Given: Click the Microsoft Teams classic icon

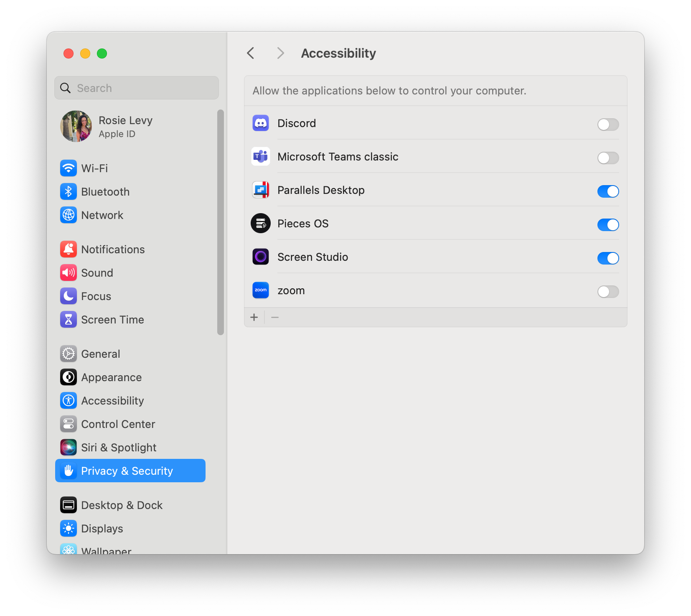Looking at the screenshot, I should click(261, 157).
